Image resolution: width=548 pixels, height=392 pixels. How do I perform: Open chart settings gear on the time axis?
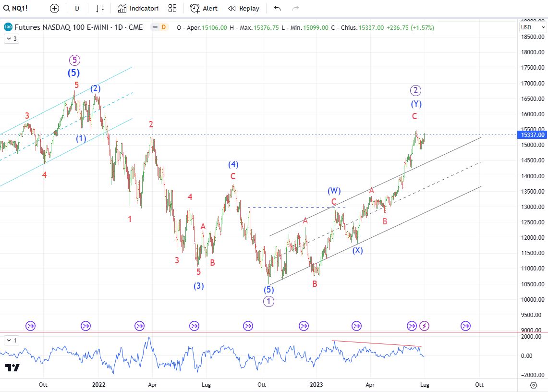533,385
